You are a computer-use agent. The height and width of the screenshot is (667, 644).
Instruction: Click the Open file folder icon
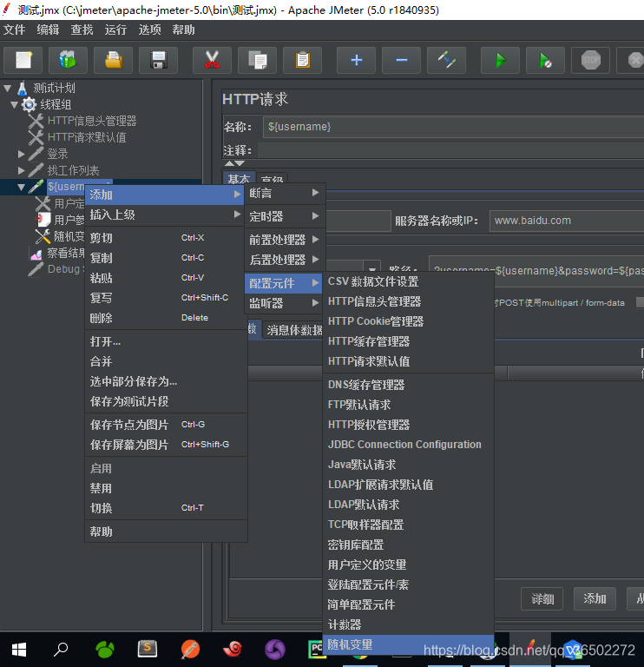pyautogui.click(x=114, y=60)
